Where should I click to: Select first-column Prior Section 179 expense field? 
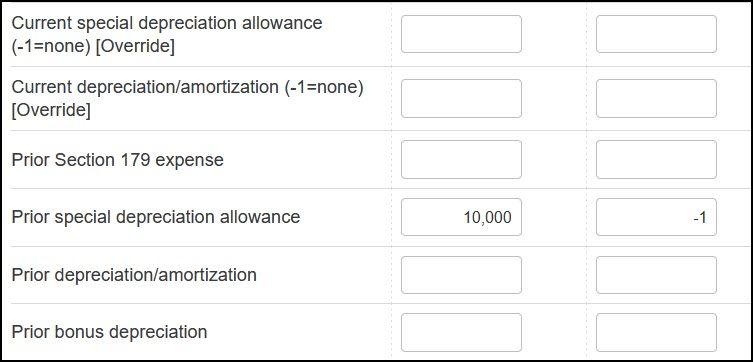pyautogui.click(x=461, y=159)
